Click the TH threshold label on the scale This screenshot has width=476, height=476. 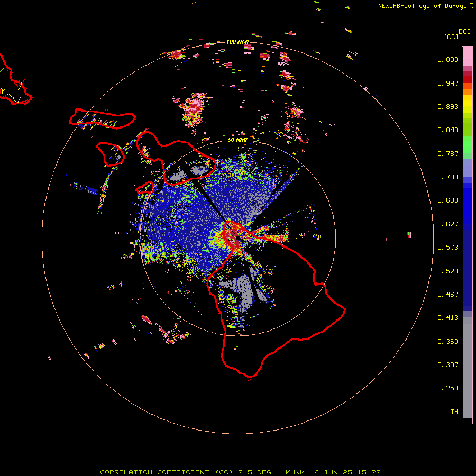coord(454,412)
